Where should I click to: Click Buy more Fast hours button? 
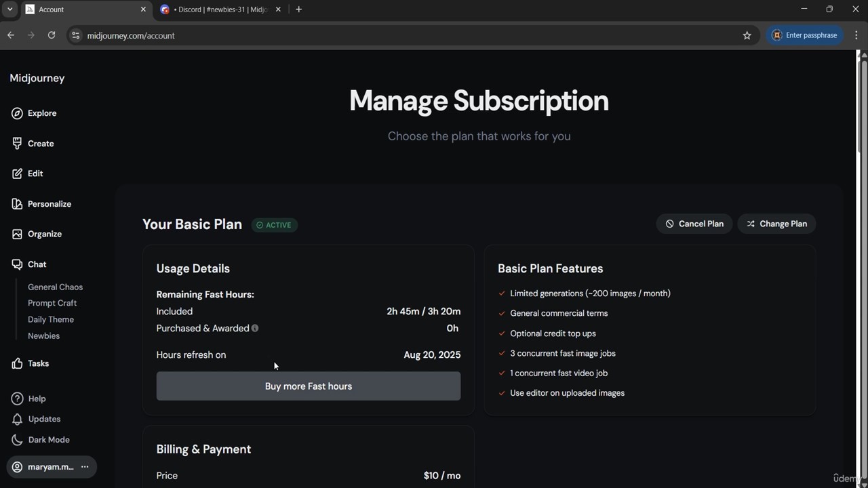309,386
